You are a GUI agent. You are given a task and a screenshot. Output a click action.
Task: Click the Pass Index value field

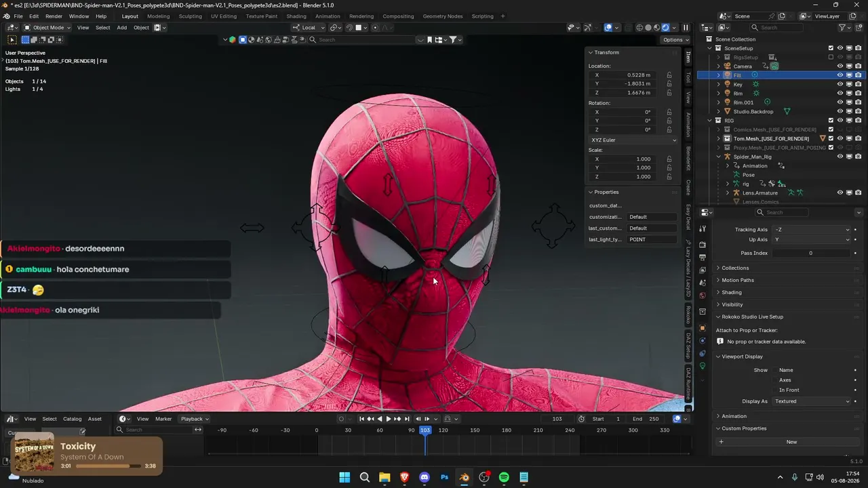click(x=811, y=253)
